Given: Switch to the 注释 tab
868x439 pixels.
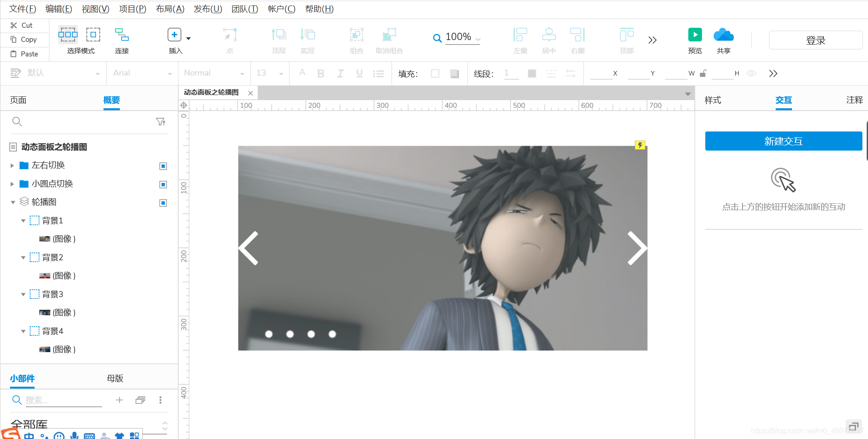Looking at the screenshot, I should (854, 100).
